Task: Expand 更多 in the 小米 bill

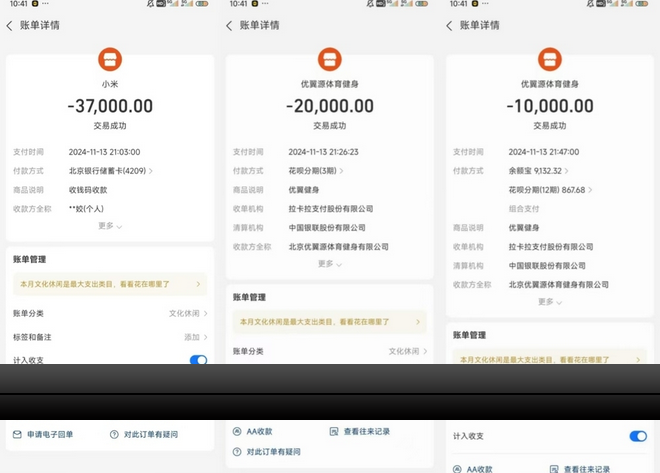Action: pyautogui.click(x=110, y=226)
